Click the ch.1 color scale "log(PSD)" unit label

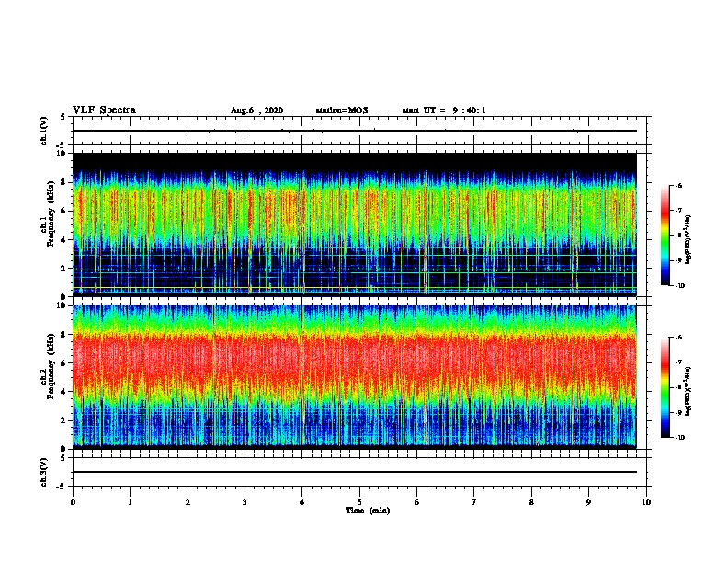point(688,240)
